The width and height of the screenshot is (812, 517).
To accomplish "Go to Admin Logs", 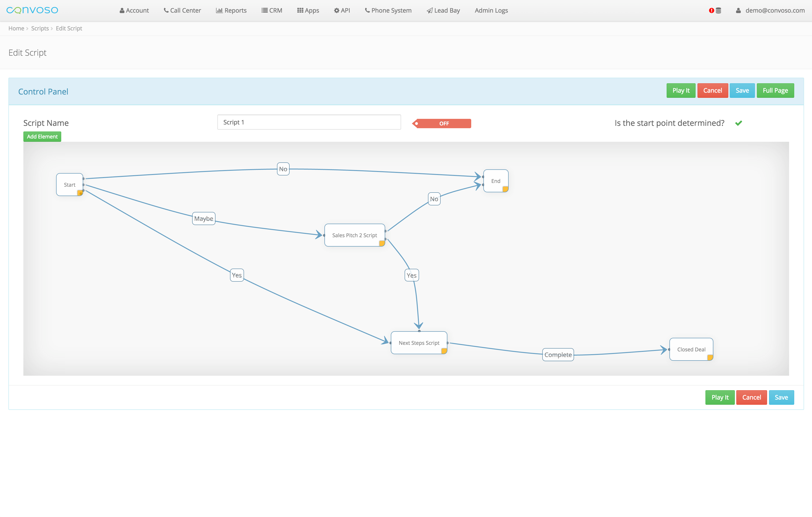I will coord(491,11).
